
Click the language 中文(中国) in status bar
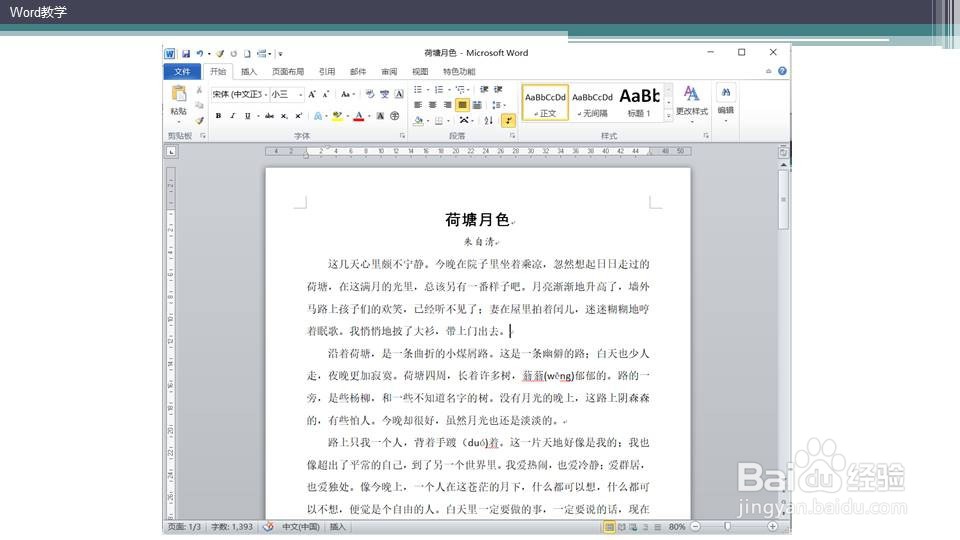301,527
